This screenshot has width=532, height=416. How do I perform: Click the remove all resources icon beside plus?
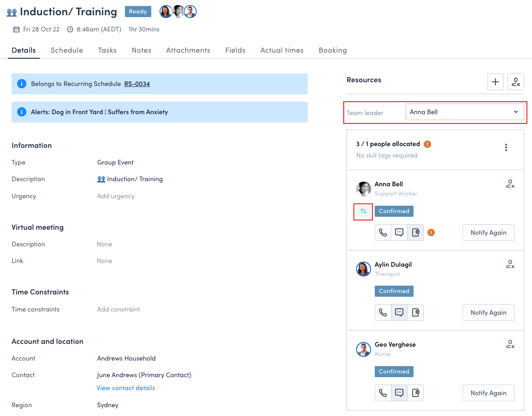pos(516,82)
